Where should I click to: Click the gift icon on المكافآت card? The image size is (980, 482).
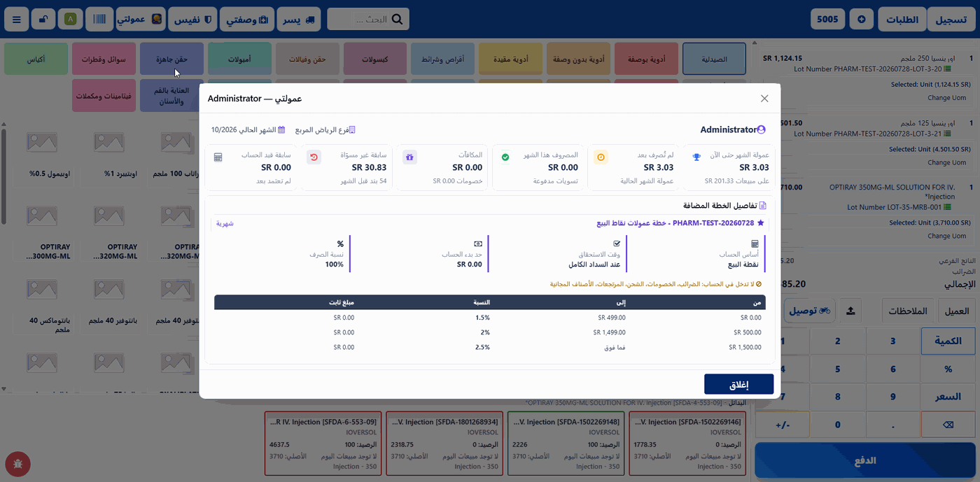(x=409, y=157)
